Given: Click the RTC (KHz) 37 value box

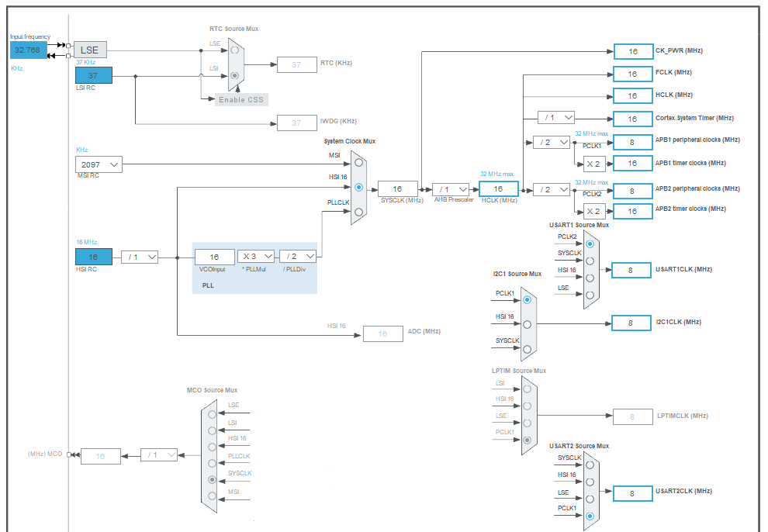Looking at the screenshot, I should [297, 64].
